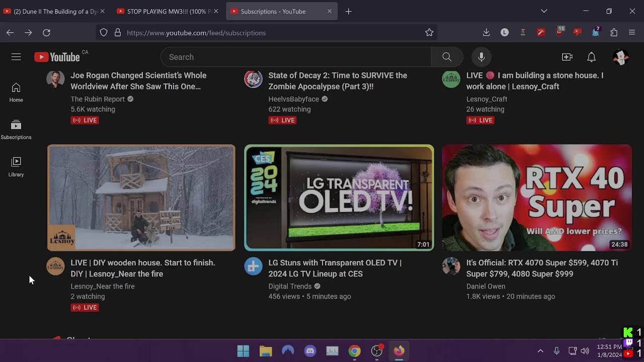Go forward with the browser forward arrow
Screen dimensions: 644x362
point(28,33)
